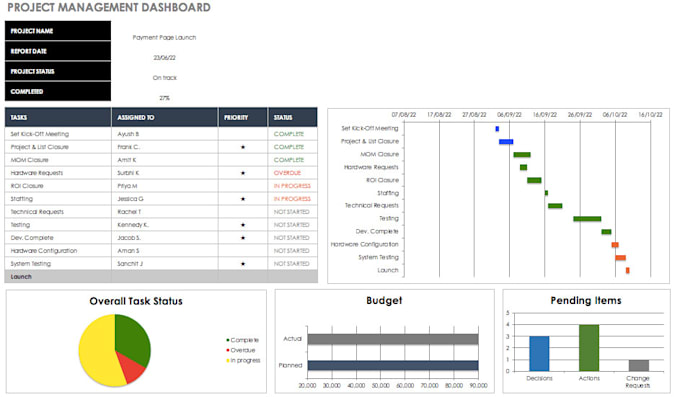Click the red Overdue slice of the pie chart
Viewport: 680px width, 397px height.
click(x=132, y=366)
